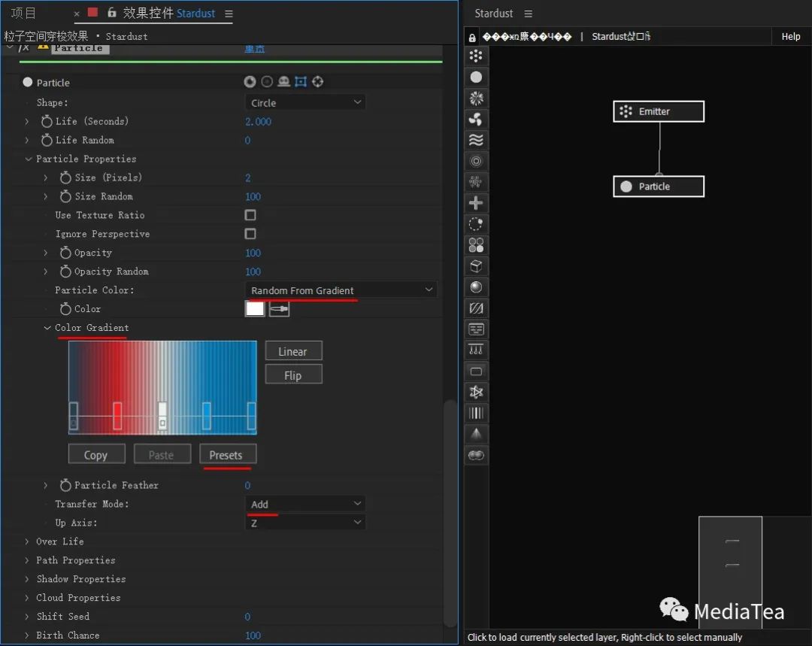Click the plus-shaped Auxiliary icon in toolbar

point(476,203)
